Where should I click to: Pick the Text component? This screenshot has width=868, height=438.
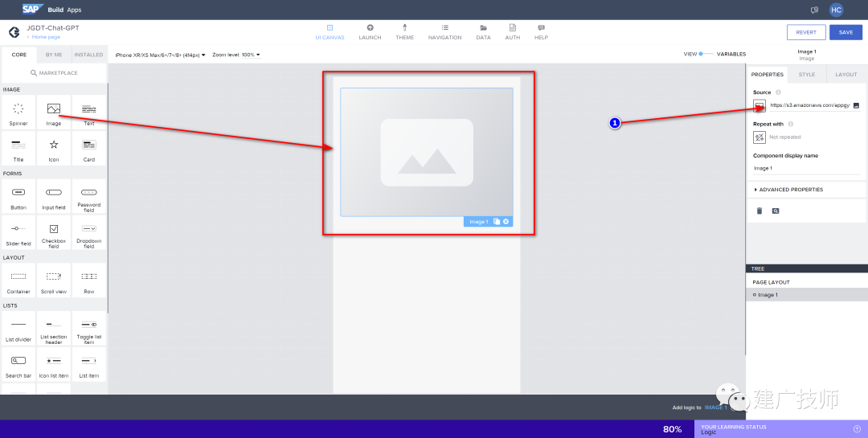(x=88, y=113)
